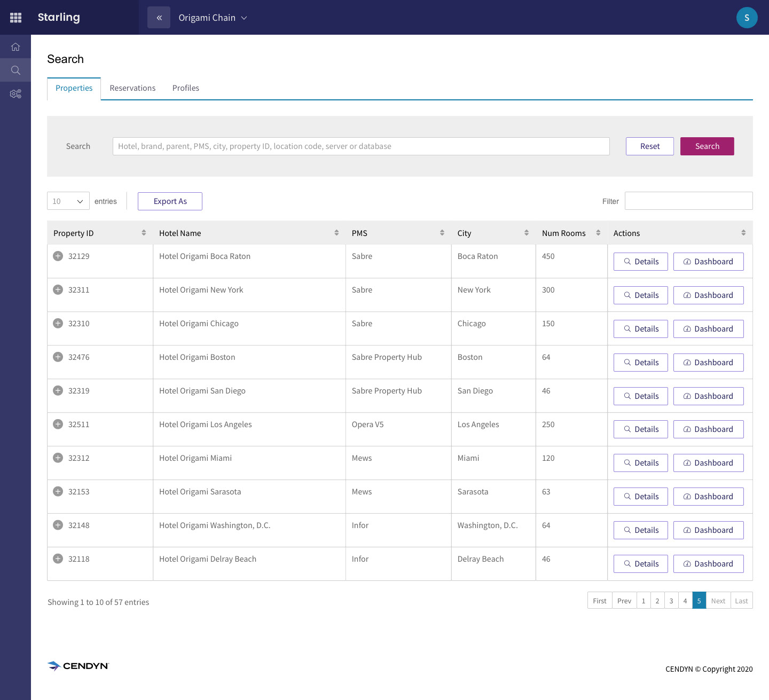
Task: Click Last in the pagination
Action: pos(741,601)
